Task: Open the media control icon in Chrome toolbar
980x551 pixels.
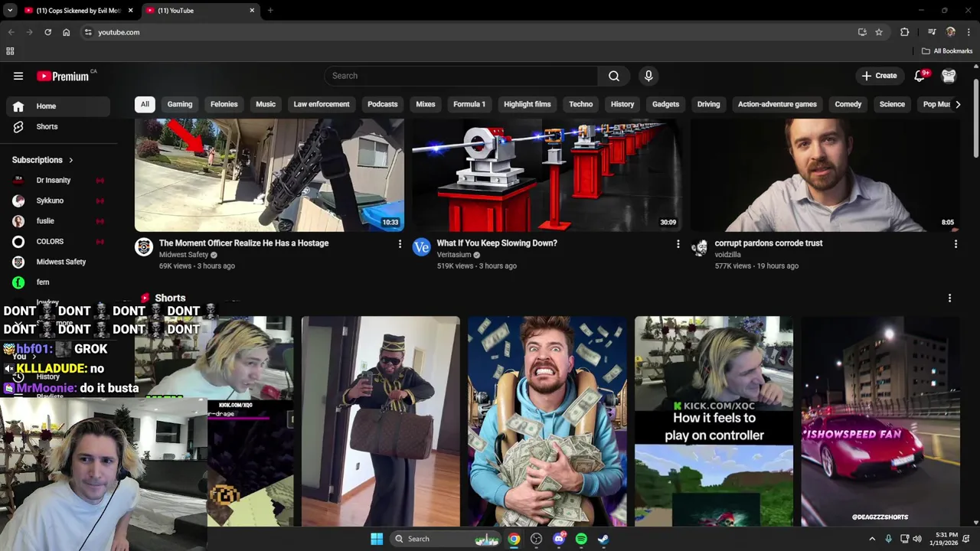Action: pos(932,32)
